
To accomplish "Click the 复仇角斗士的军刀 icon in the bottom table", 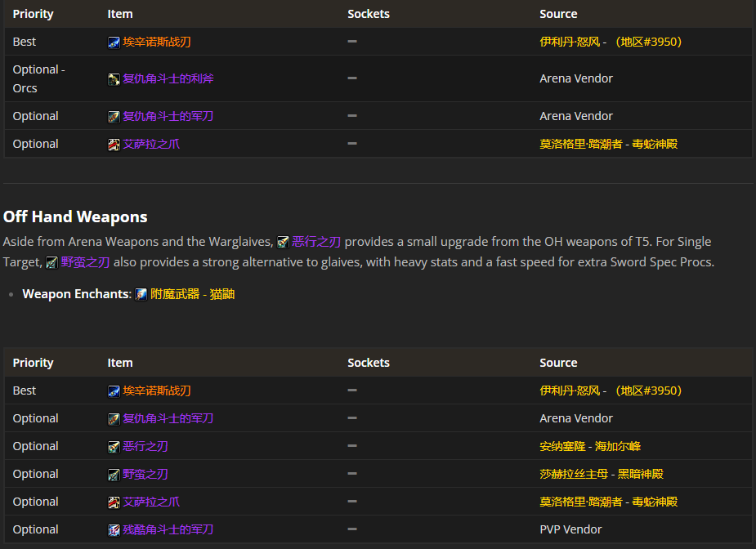I will coord(114,419).
